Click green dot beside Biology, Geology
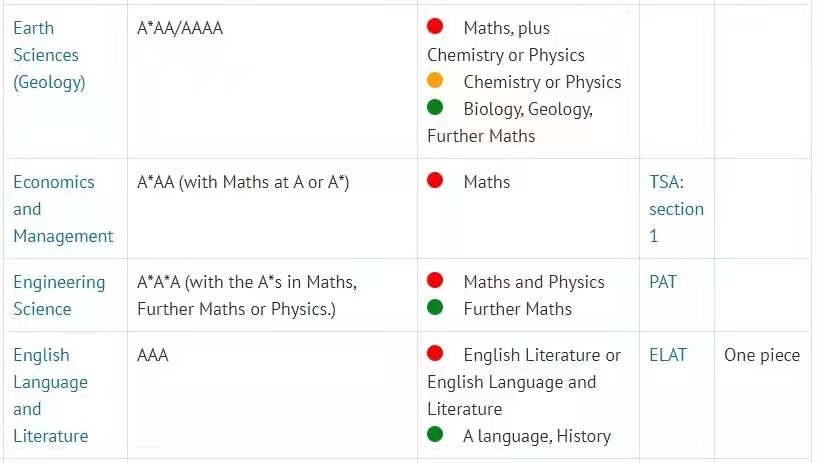Image resolution: width=820 pixels, height=463 pixels. [435, 107]
